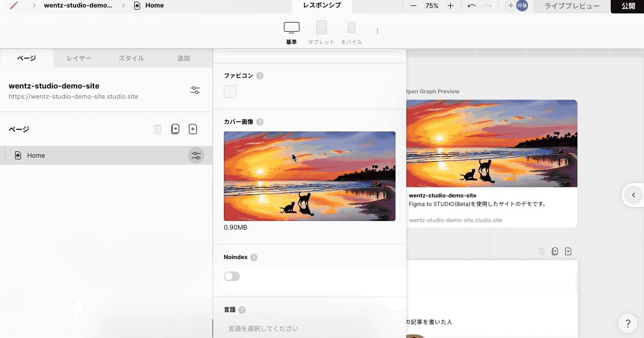Open the 言語 language selection dropdown
644x338 pixels.
(x=310, y=328)
